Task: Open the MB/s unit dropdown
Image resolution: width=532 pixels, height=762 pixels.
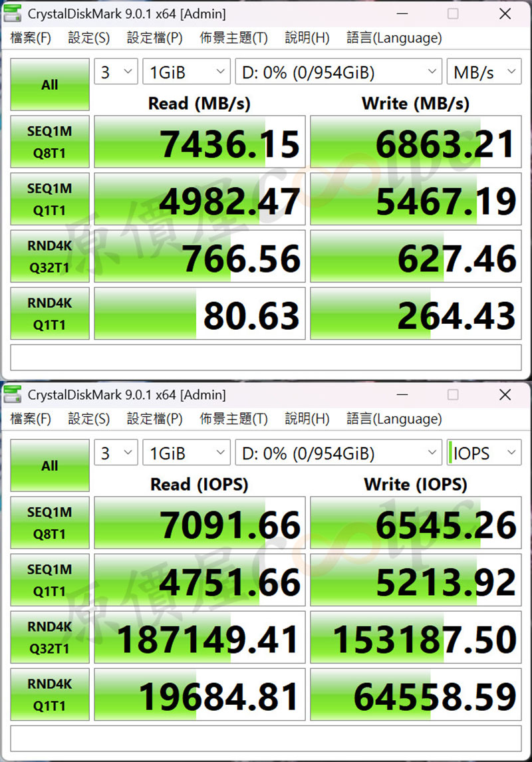Action: pos(484,72)
